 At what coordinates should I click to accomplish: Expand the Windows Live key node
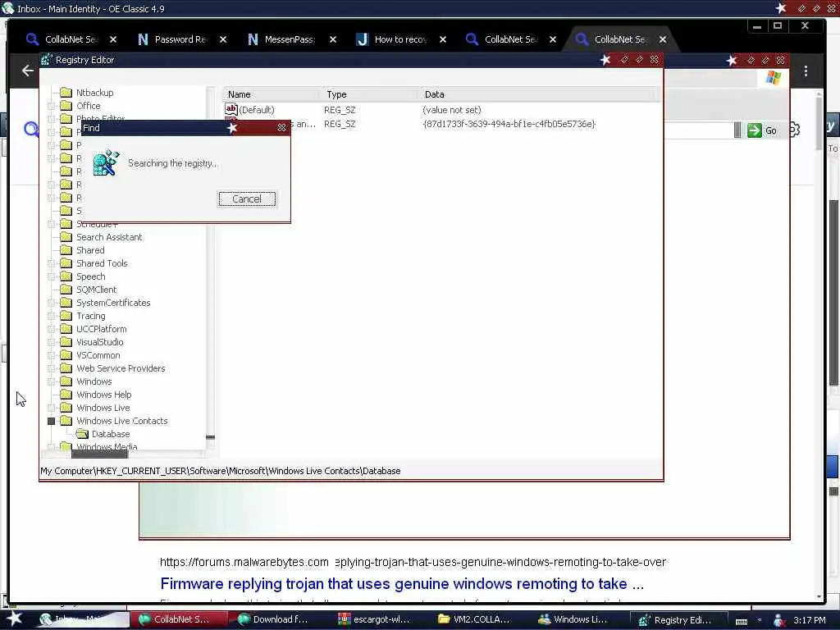[x=52, y=408]
